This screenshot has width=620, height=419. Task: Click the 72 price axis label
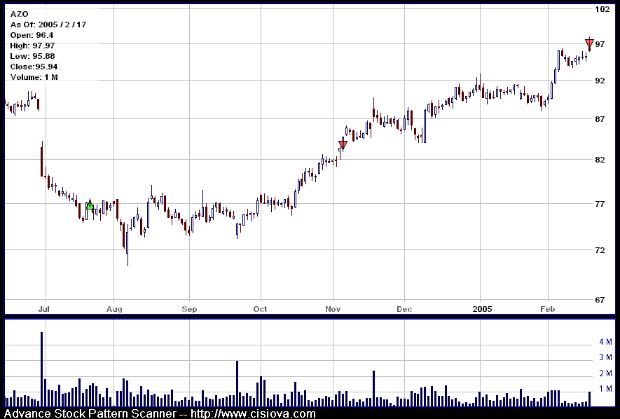600,250
